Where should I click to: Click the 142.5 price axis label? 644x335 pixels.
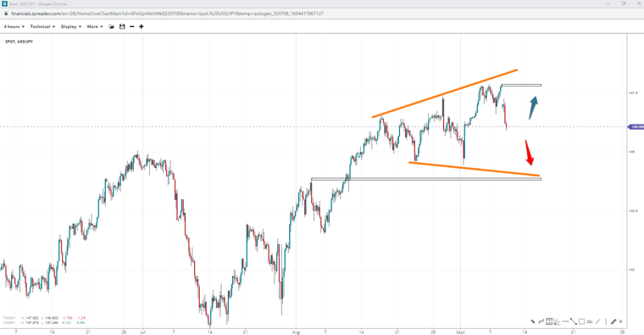coord(633,211)
